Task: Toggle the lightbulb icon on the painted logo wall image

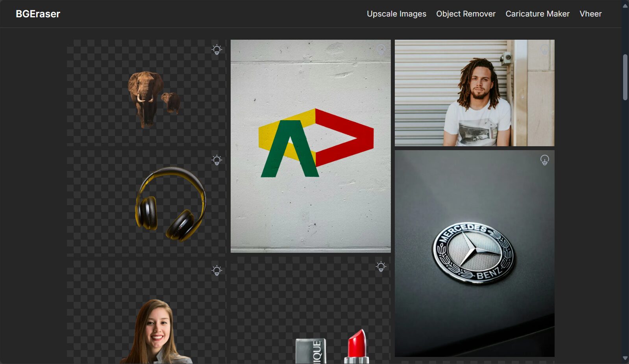Action: point(381,50)
